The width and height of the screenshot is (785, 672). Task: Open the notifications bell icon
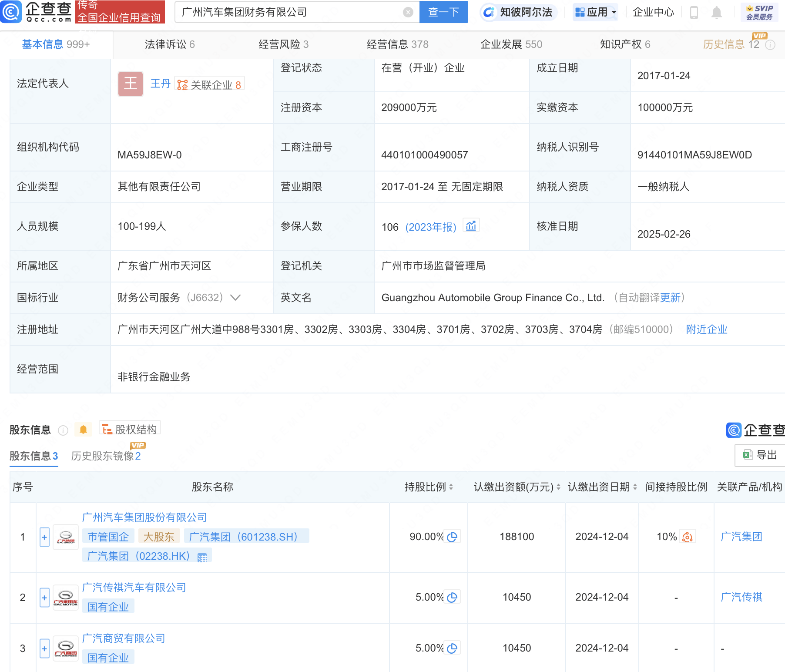click(716, 13)
